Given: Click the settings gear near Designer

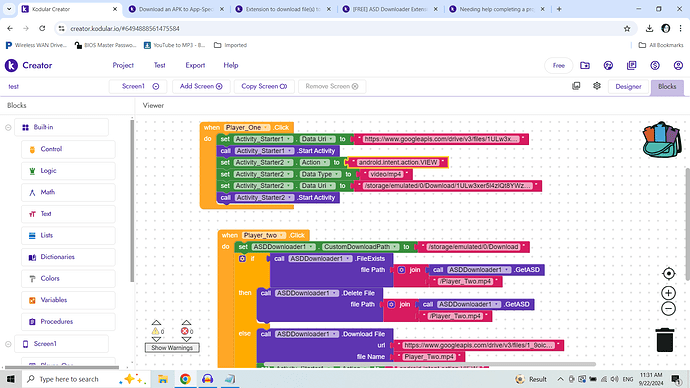Looking at the screenshot, I should coord(597,86).
